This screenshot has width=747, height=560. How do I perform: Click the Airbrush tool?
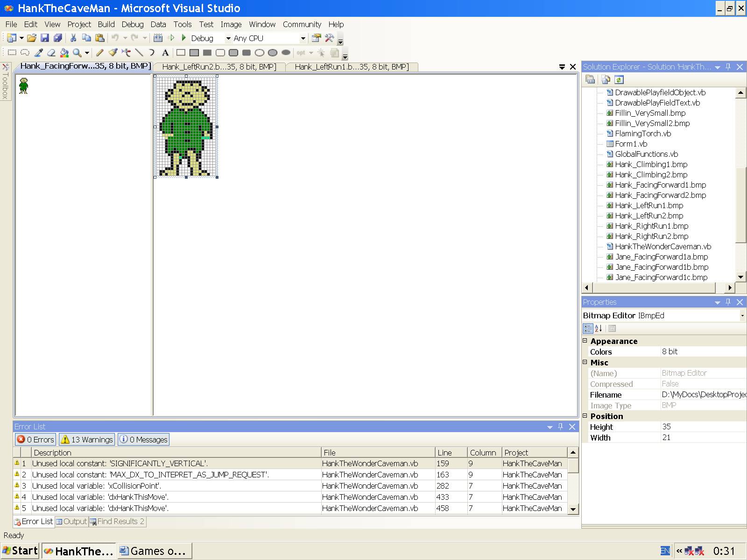[x=126, y=53]
